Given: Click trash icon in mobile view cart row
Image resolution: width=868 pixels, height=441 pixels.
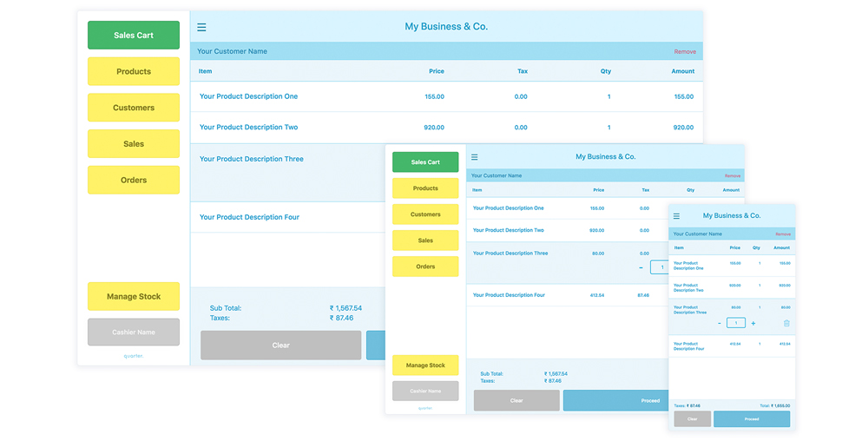Looking at the screenshot, I should 786,323.
